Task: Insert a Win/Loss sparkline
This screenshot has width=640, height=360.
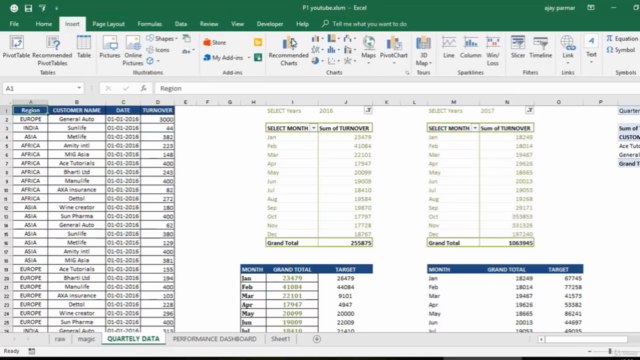Action: 493,51
